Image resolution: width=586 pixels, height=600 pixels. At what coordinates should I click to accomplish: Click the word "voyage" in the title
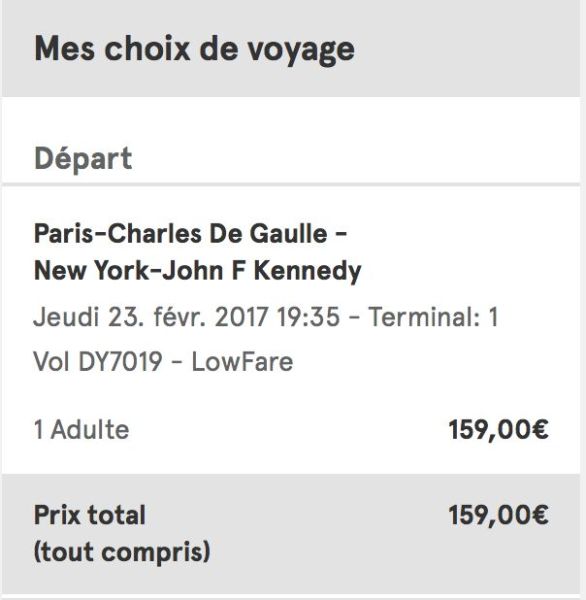[300, 51]
